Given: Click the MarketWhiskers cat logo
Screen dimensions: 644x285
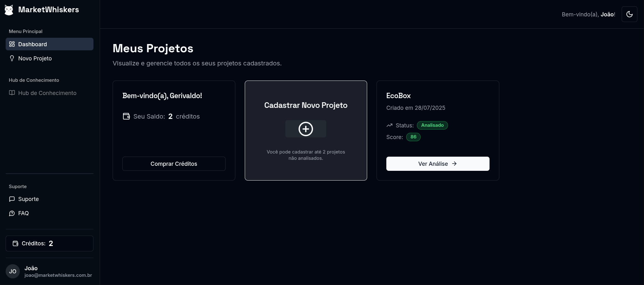Looking at the screenshot, I should click(x=9, y=10).
